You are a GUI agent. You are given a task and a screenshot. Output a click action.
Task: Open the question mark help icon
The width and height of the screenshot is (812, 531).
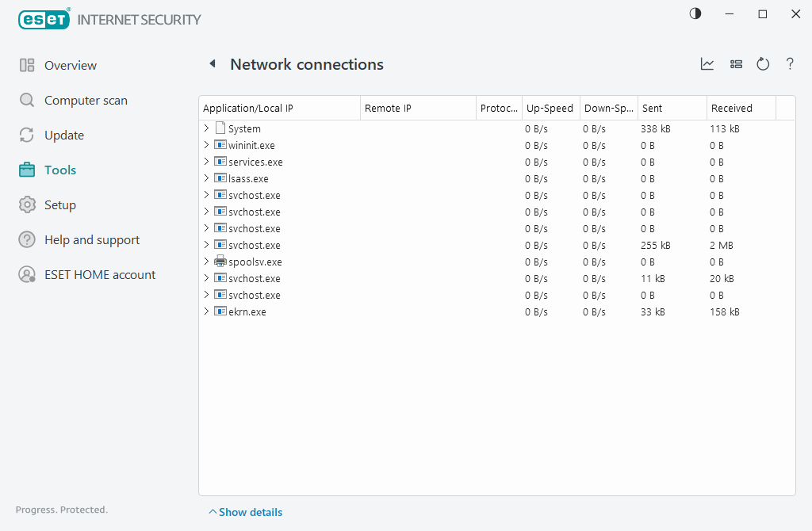point(790,64)
